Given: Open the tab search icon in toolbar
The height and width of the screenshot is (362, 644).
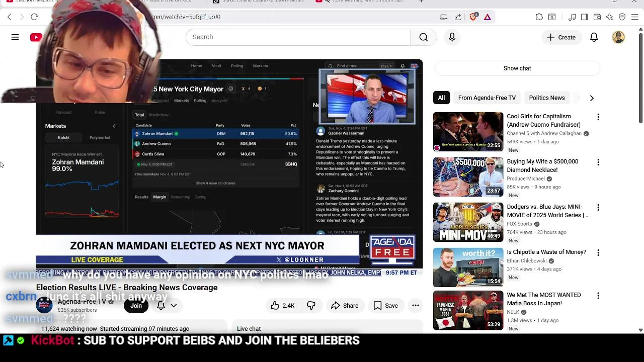Looking at the screenshot, I should tap(552, 17).
